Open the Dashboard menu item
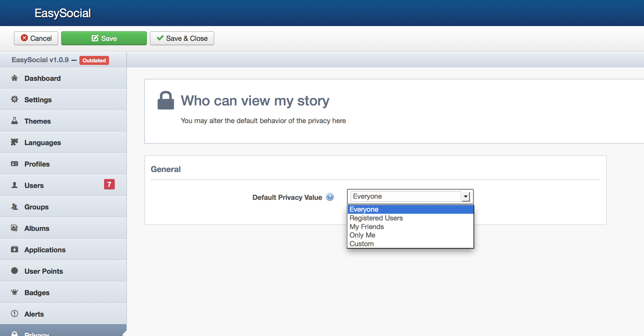Screen dimensions: 644x336 click(x=63, y=78)
